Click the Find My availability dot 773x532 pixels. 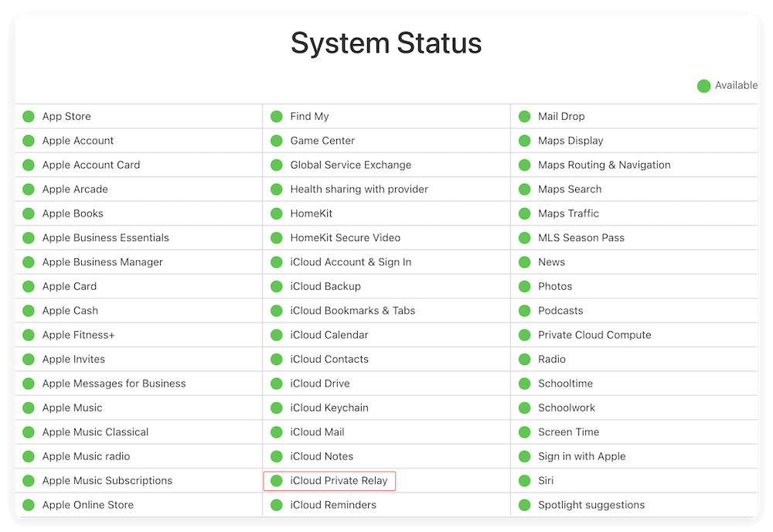coord(277,116)
